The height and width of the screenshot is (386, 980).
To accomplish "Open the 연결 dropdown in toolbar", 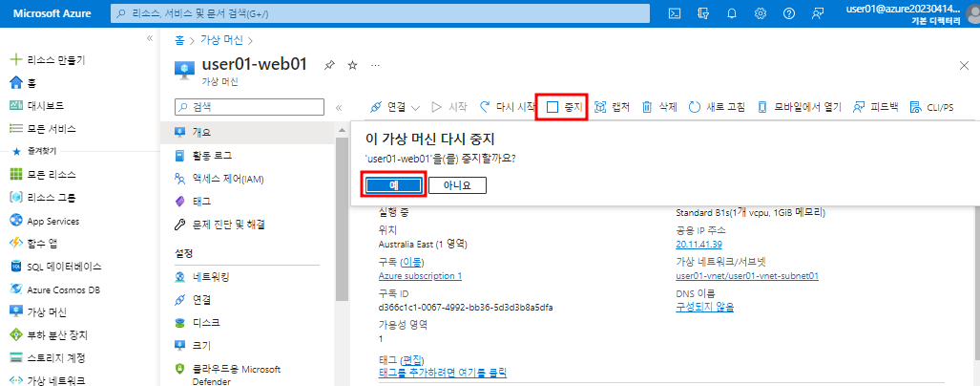I will (x=395, y=107).
